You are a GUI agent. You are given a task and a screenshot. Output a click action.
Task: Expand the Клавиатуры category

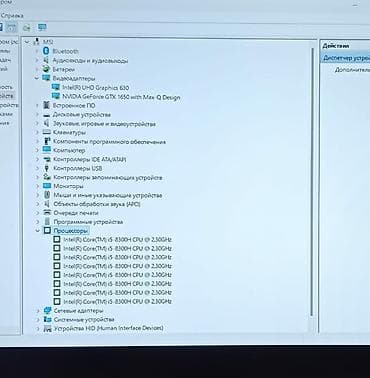(x=37, y=133)
